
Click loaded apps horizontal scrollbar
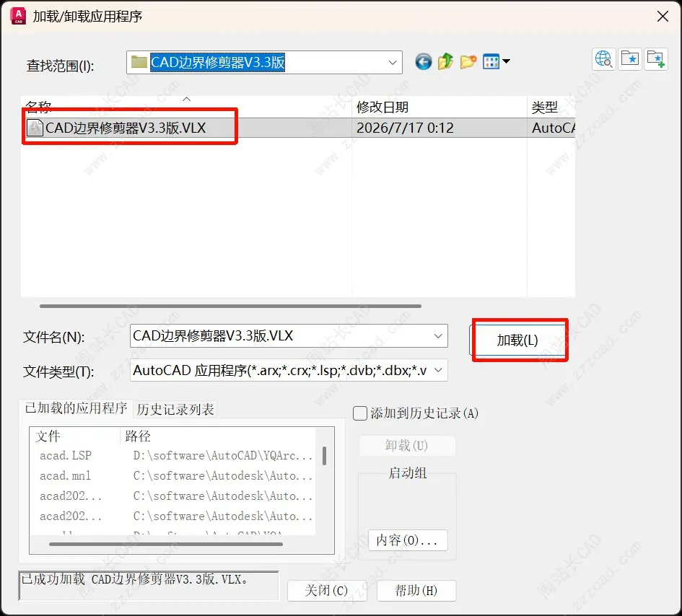tap(166, 544)
